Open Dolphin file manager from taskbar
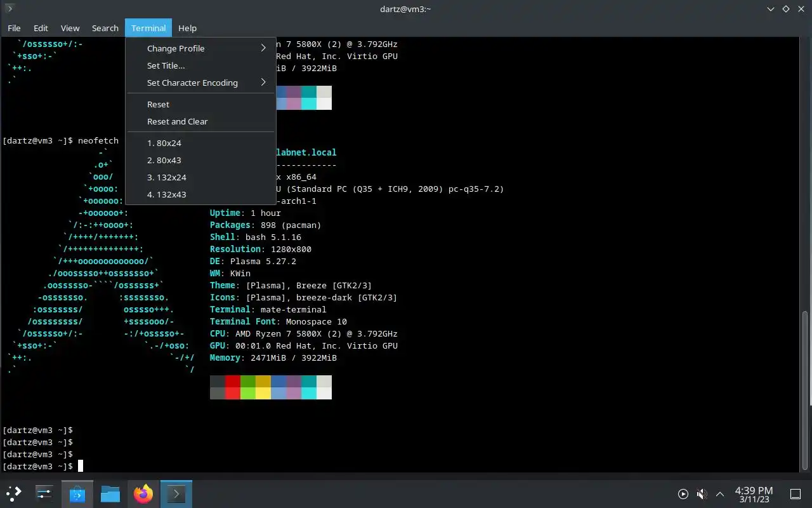The image size is (812, 508). (x=110, y=493)
